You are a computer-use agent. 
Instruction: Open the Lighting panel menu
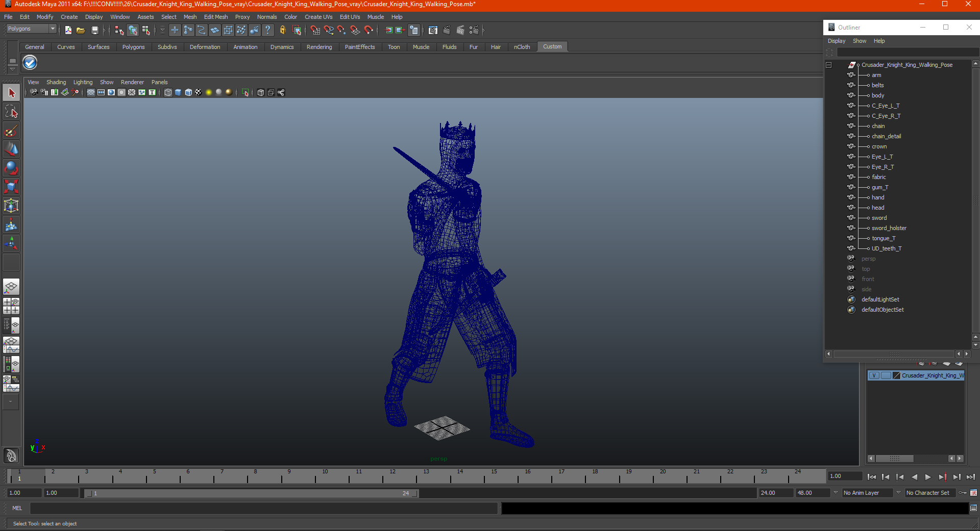tap(83, 82)
